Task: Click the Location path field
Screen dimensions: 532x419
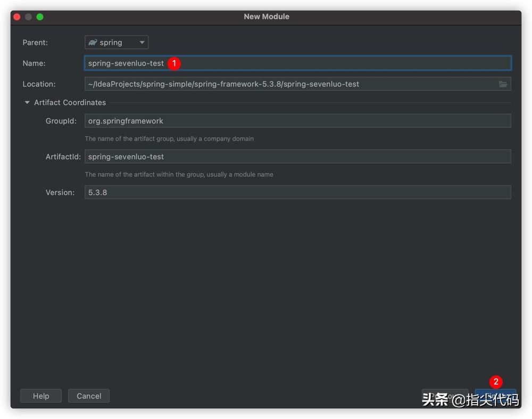Action: click(297, 84)
